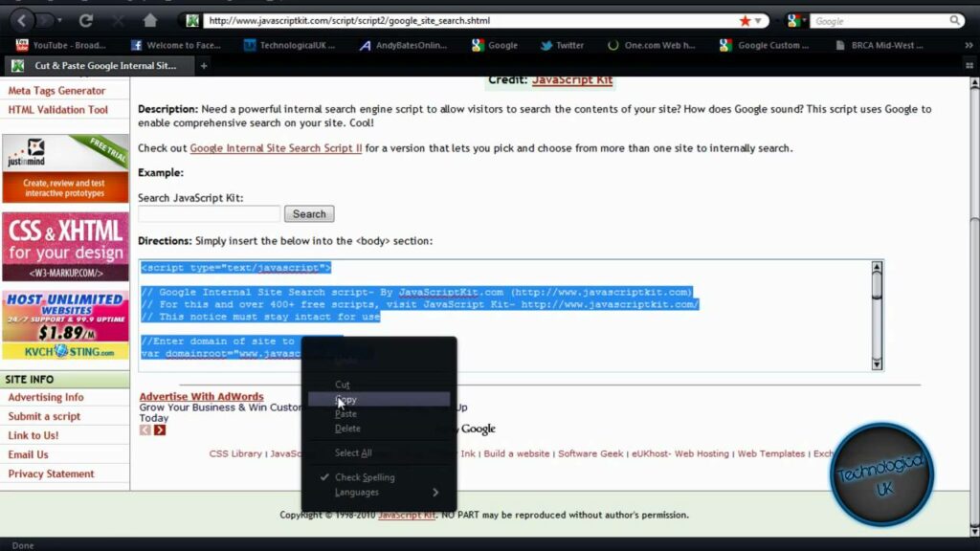
Task: Open the JavaScript Kit credit link
Action: point(572,80)
